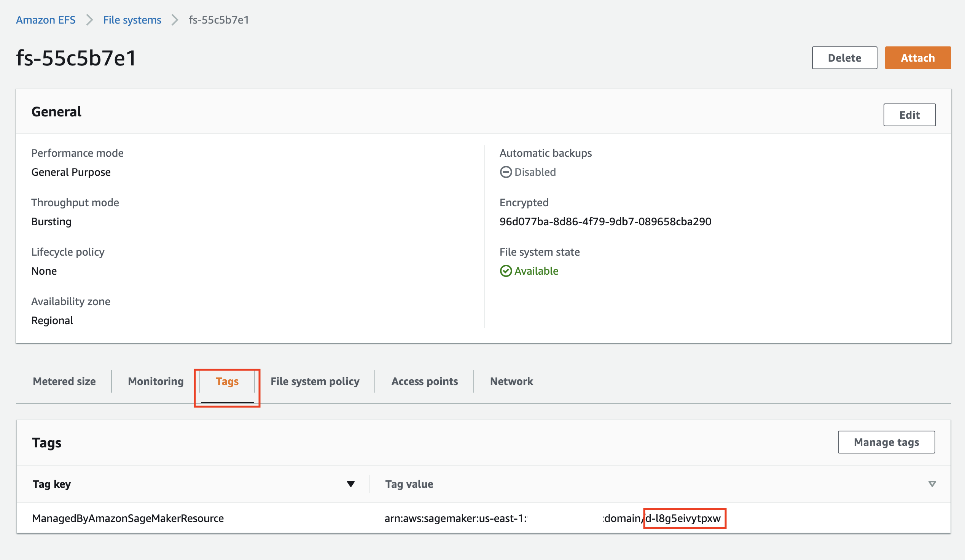965x560 pixels.
Task: Go to the Access points tab
Action: (424, 381)
